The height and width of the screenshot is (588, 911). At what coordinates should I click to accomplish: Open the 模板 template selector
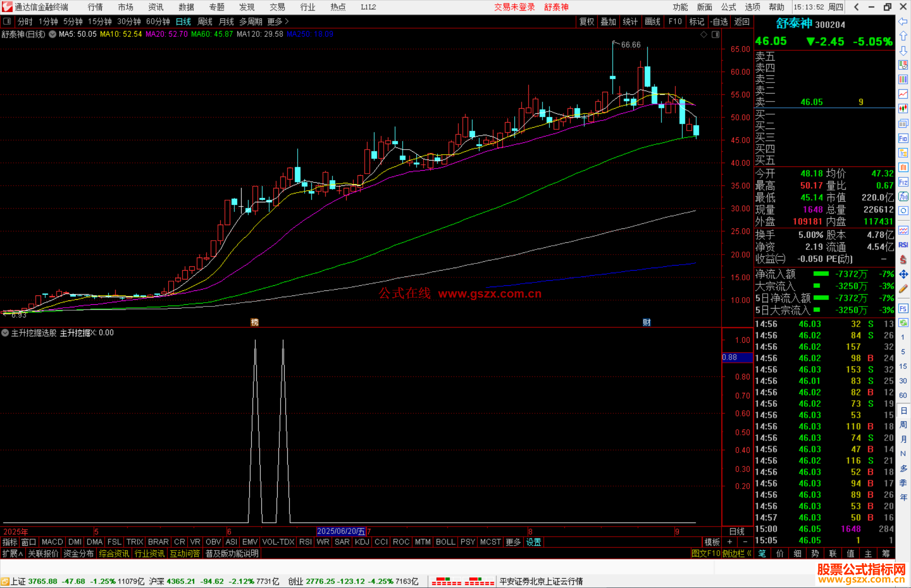(712, 542)
